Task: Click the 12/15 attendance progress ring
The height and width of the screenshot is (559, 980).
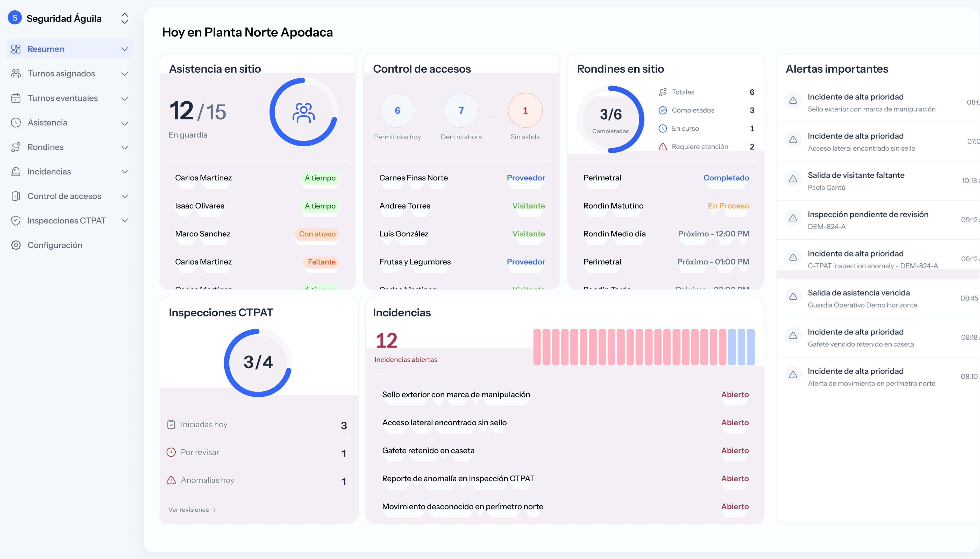Action: point(303,112)
